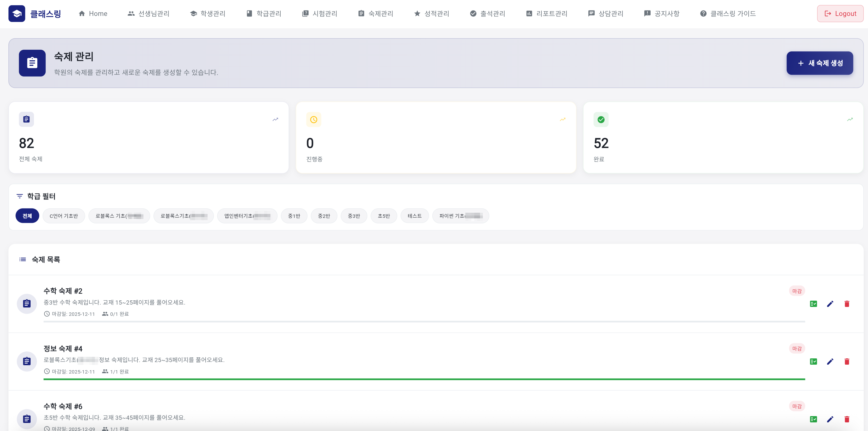Click the 새 숙제 생성 button
Image resolution: width=868 pixels, height=431 pixels.
819,63
